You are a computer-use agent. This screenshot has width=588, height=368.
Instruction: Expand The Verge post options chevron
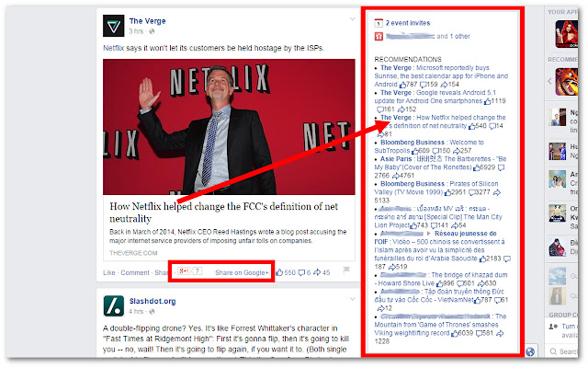[352, 18]
